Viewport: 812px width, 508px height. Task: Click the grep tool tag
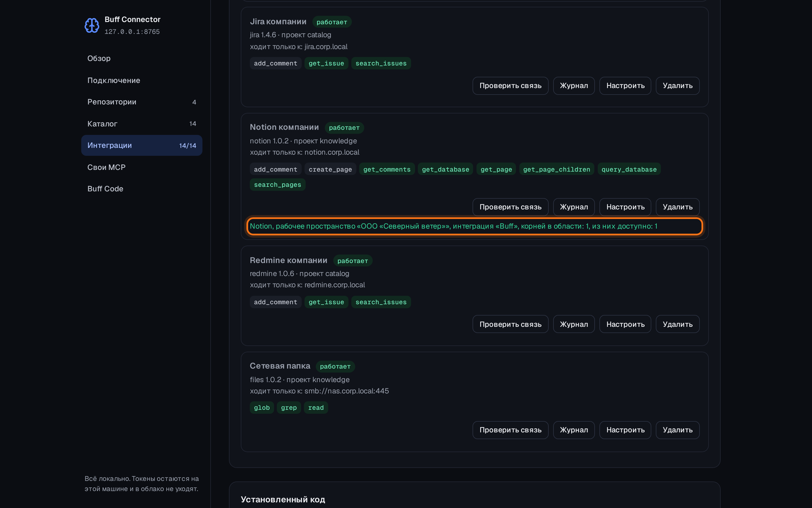tap(289, 408)
